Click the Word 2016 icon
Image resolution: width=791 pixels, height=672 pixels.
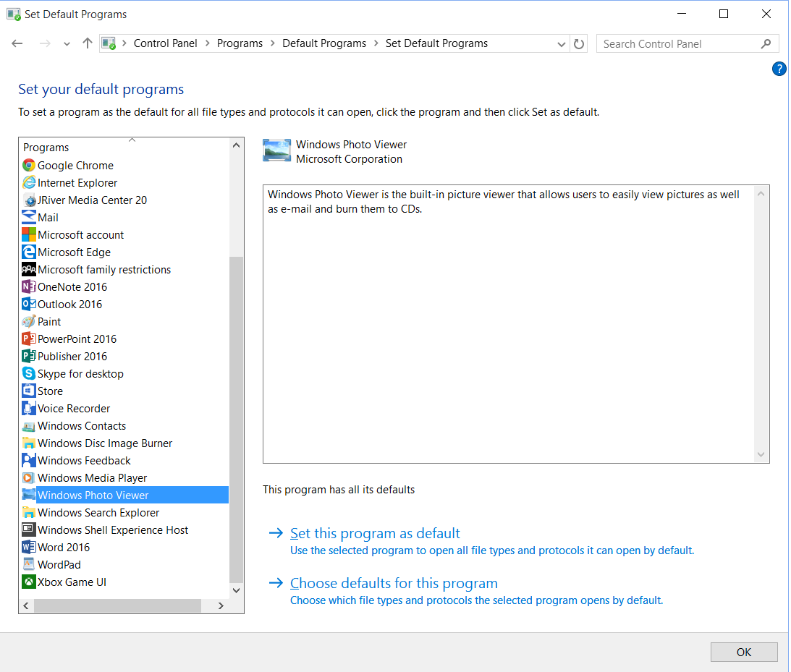[x=29, y=548]
